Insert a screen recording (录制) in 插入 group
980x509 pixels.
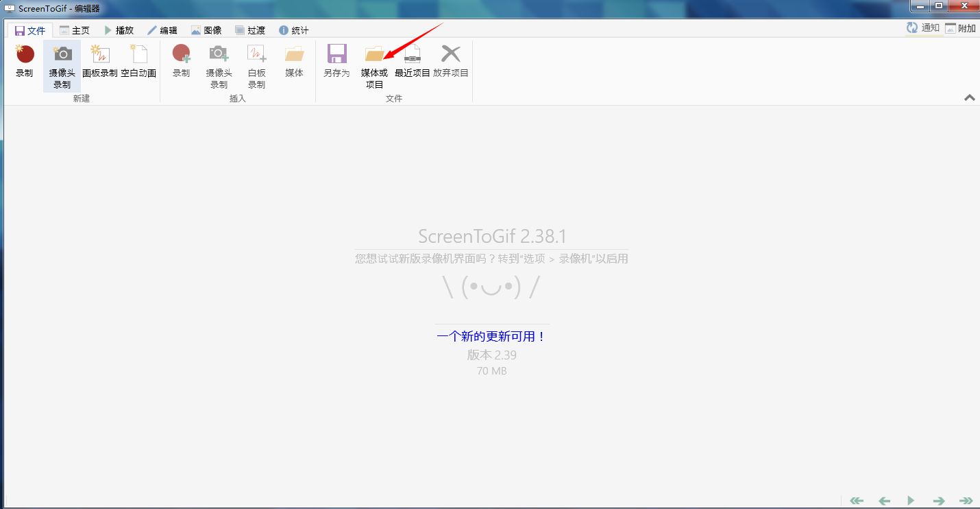tap(181, 61)
